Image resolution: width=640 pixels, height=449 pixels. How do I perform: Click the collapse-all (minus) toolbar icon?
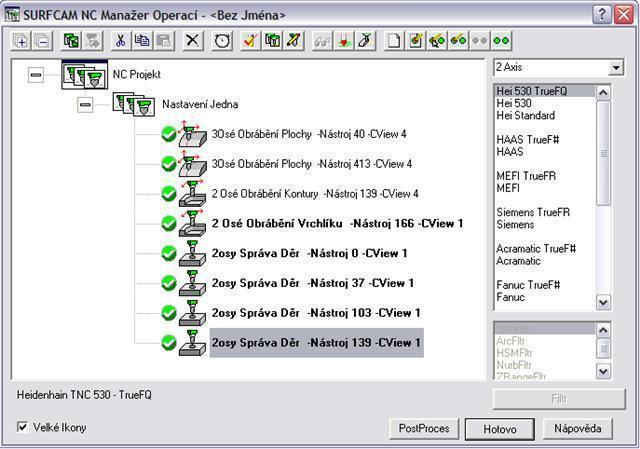[x=42, y=41]
